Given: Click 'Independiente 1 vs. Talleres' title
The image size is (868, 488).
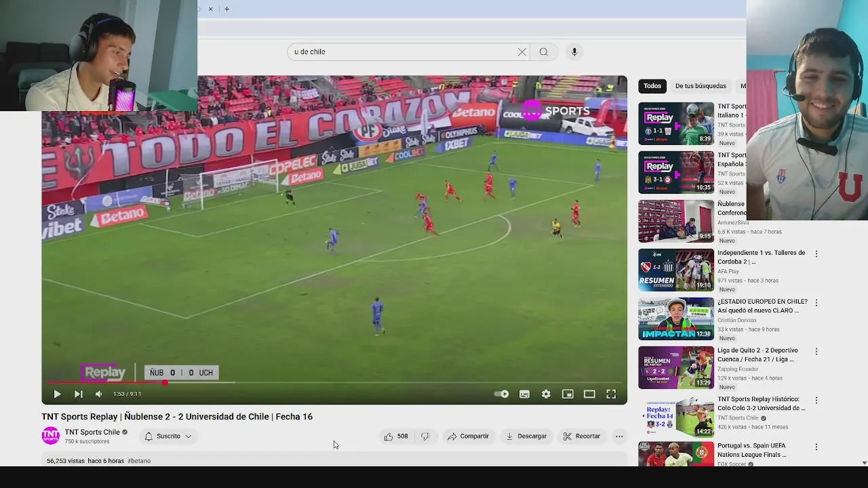Looking at the screenshot, I should coord(762,258).
